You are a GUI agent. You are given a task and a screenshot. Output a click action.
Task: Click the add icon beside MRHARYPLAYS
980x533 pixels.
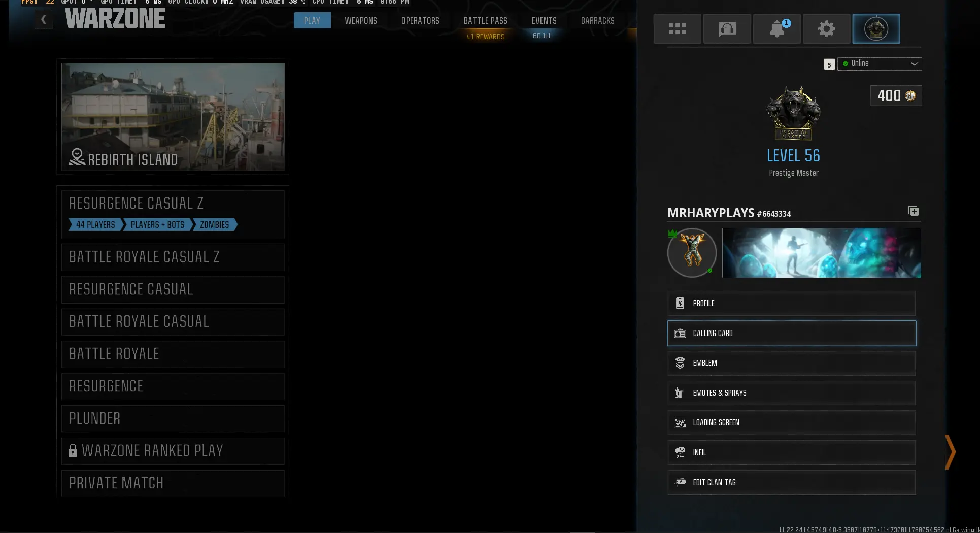(913, 211)
